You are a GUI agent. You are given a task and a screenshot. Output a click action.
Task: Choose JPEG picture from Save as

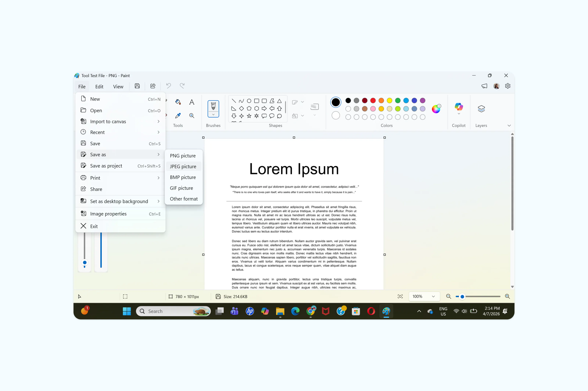pyautogui.click(x=183, y=166)
